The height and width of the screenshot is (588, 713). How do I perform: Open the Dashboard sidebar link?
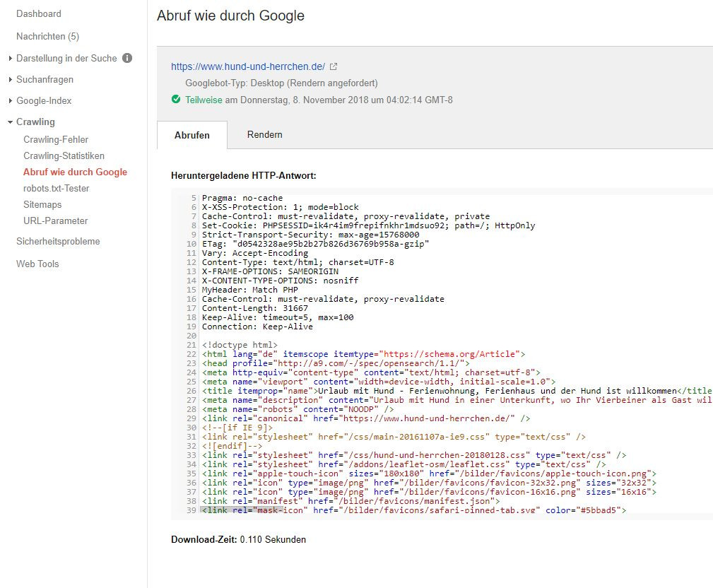tap(39, 13)
